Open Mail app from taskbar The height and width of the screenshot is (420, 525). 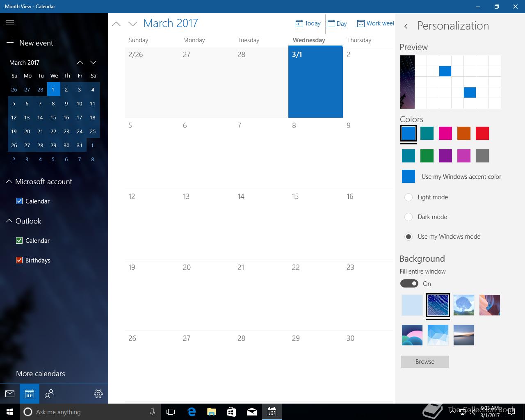(252, 412)
